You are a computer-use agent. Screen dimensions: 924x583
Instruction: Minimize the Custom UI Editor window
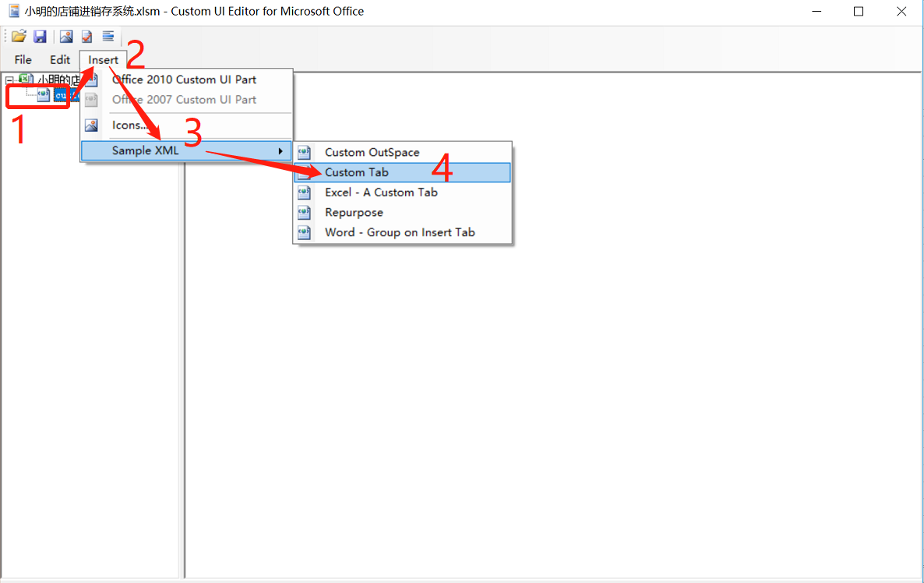(816, 11)
